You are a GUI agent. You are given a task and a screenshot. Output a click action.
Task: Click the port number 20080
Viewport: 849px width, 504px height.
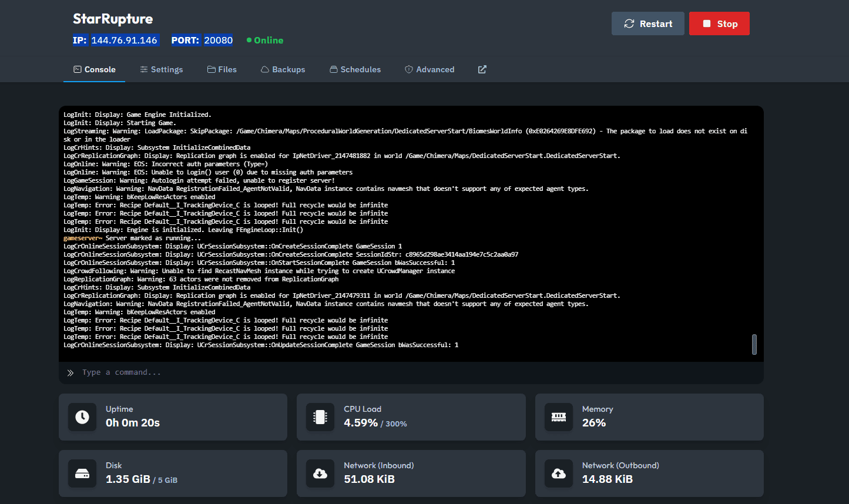pyautogui.click(x=218, y=41)
